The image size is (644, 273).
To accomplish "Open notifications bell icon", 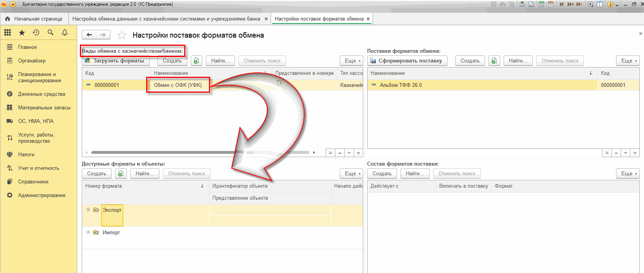I will (65, 33).
